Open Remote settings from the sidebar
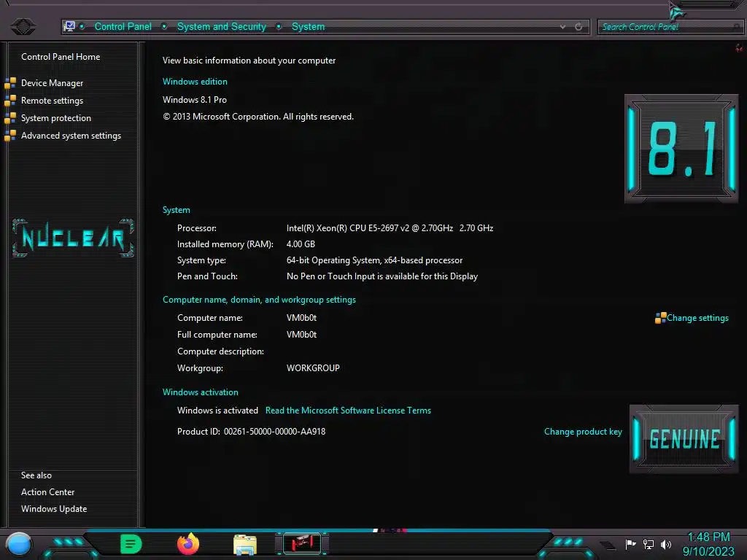 (x=52, y=101)
